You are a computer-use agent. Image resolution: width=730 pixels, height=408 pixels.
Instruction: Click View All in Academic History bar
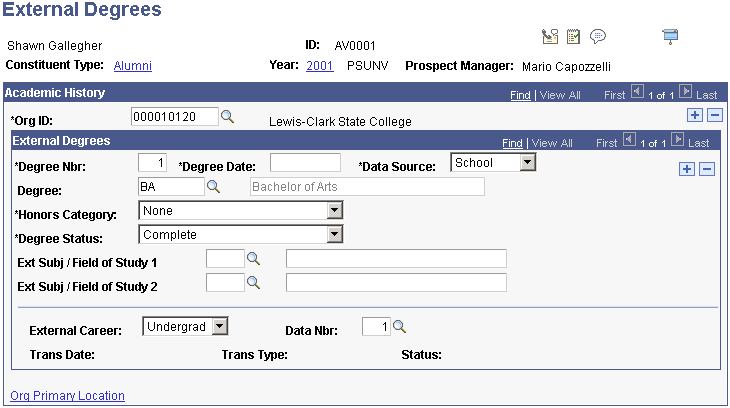click(560, 95)
